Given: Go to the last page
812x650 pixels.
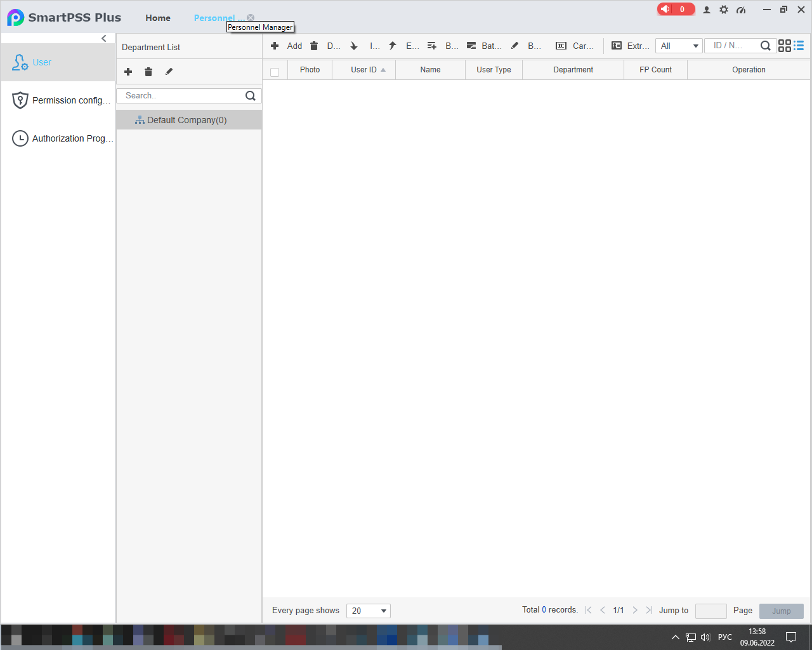Looking at the screenshot, I should point(649,610).
